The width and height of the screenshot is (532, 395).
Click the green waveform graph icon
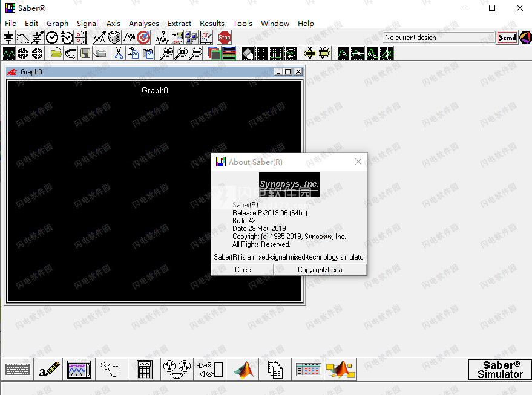click(8, 54)
